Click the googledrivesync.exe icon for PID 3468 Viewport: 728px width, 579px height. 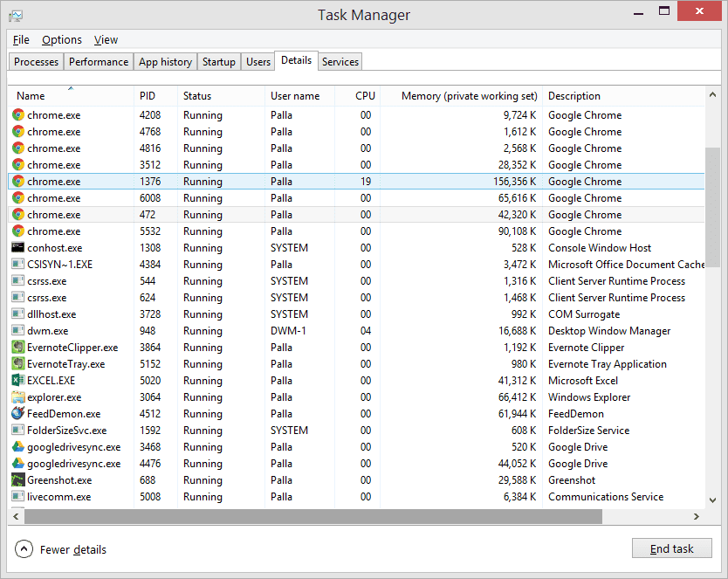pos(18,447)
